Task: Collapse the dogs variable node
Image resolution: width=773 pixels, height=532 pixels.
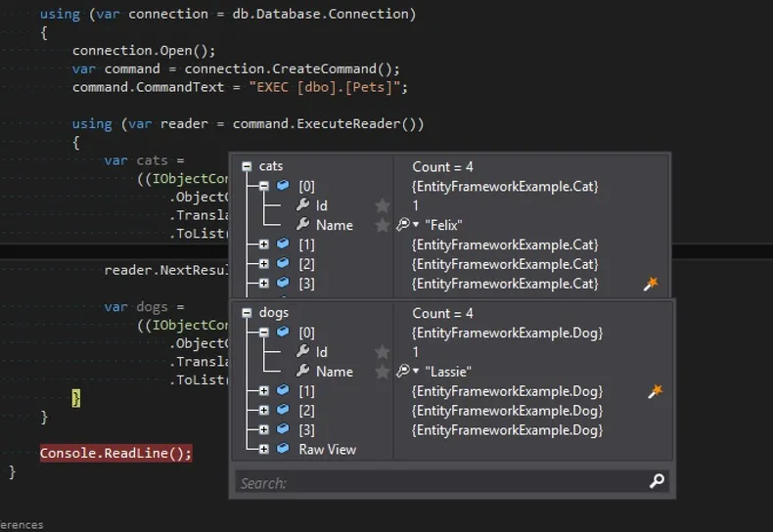Action: tap(247, 313)
